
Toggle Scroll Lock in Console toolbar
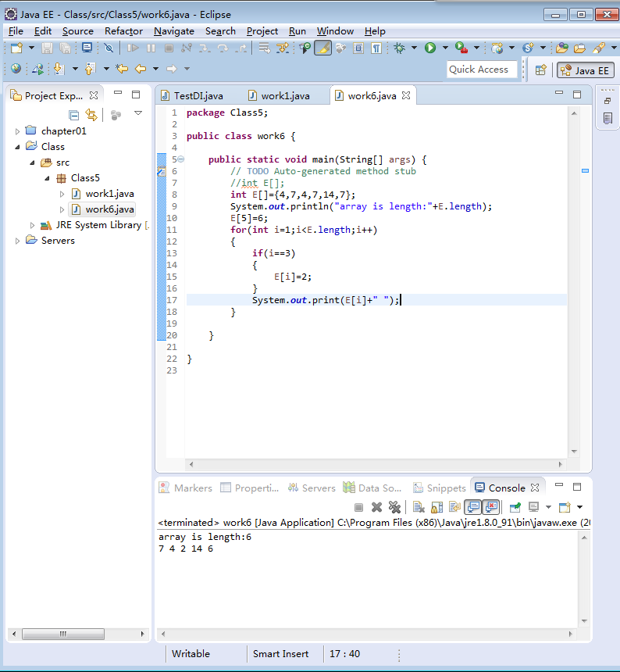click(437, 508)
